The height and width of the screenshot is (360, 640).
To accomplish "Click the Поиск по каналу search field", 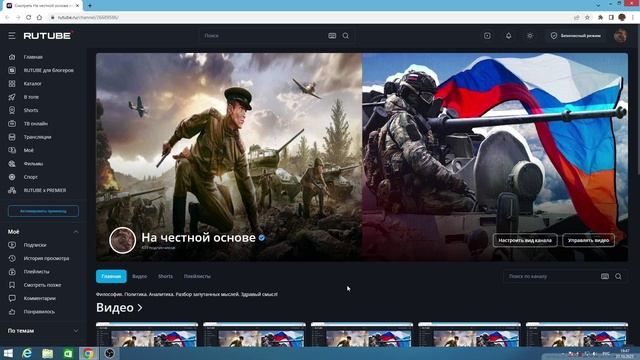I will [551, 276].
